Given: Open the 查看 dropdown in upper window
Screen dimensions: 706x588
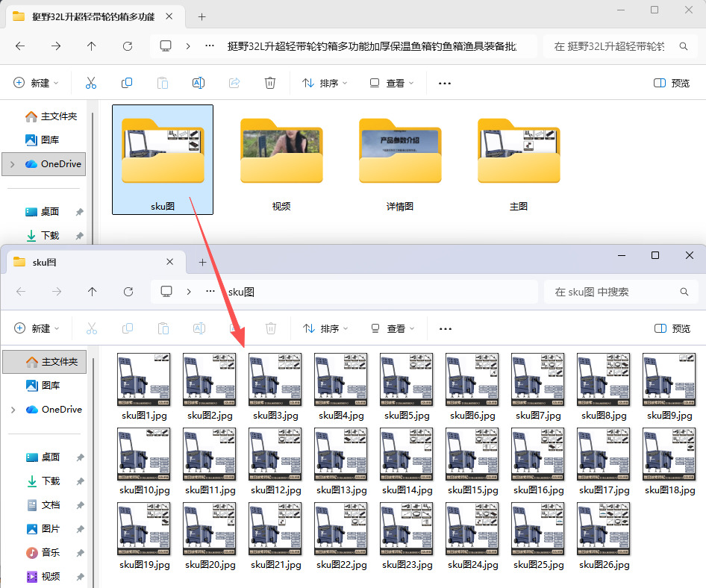Looking at the screenshot, I should 392,83.
